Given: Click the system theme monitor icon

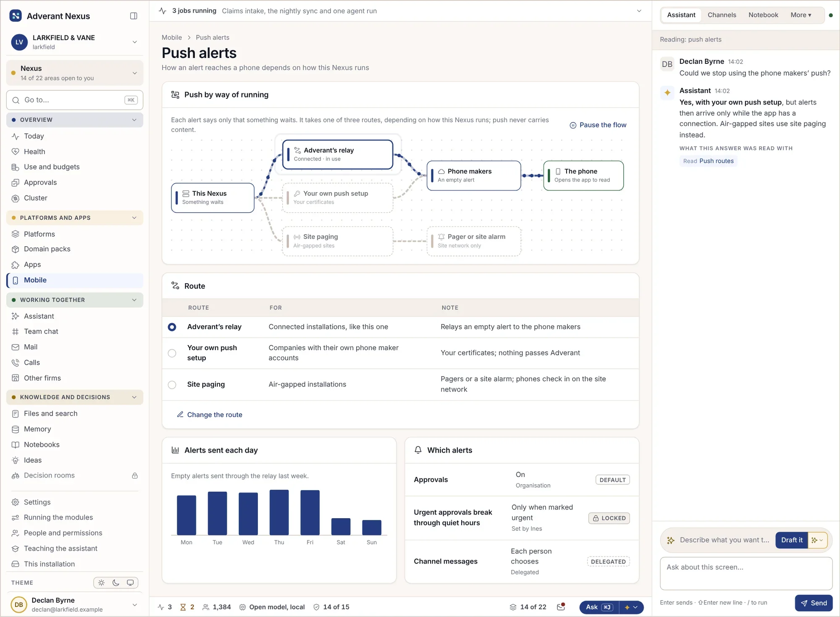Looking at the screenshot, I should pos(130,583).
